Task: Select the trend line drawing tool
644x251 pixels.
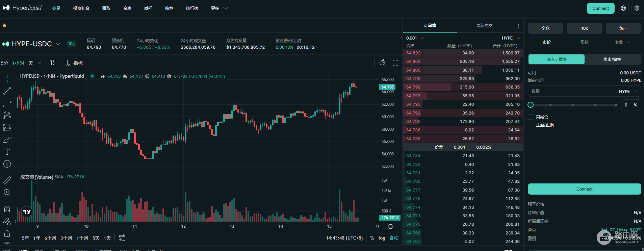Action: coord(7,91)
